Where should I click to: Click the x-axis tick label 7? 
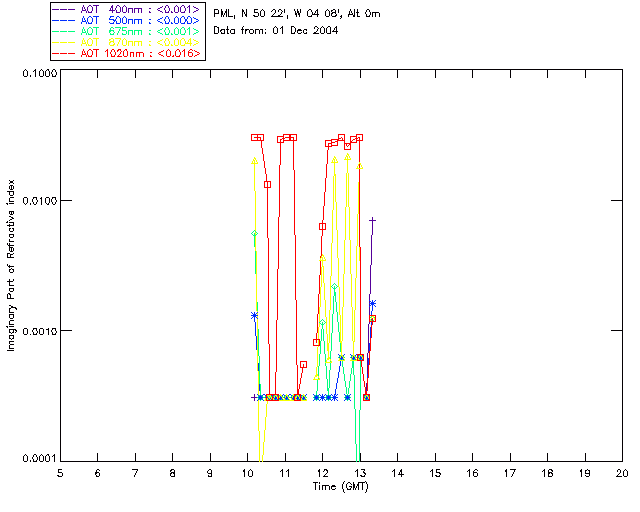tap(135, 474)
